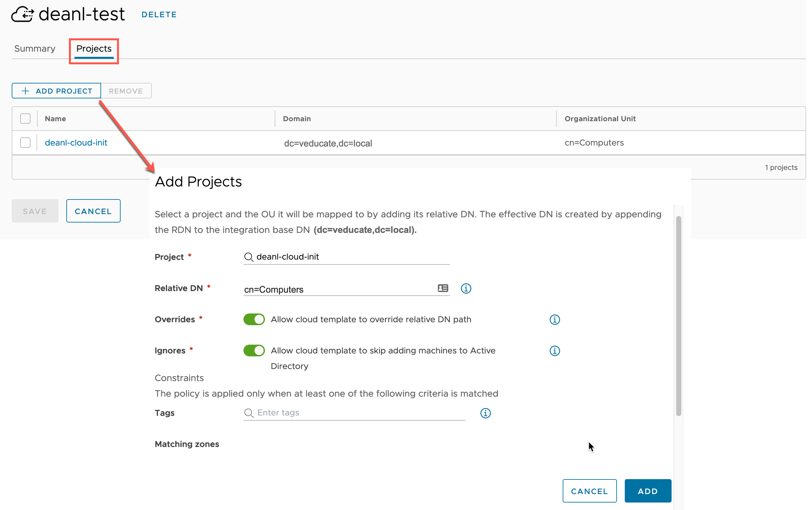Screen dimensions: 812x510
Task: Show info for the Ignores option
Action: point(555,351)
